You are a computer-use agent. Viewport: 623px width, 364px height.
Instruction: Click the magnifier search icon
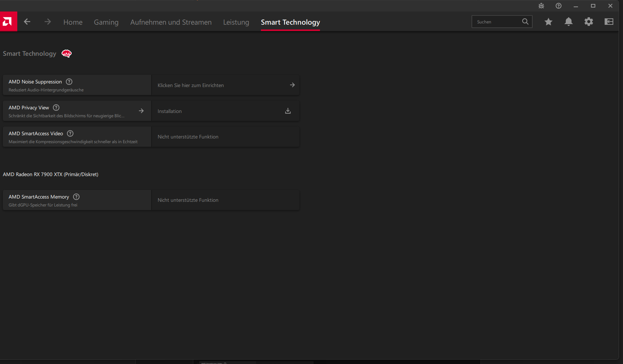coord(525,22)
